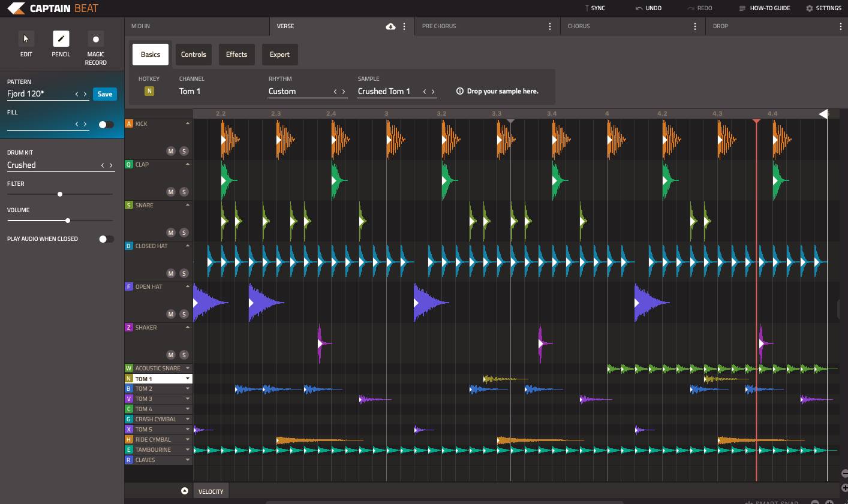Image resolution: width=848 pixels, height=504 pixels.
Task: Click the Open Hat hotkey F badge
Action: click(x=128, y=286)
